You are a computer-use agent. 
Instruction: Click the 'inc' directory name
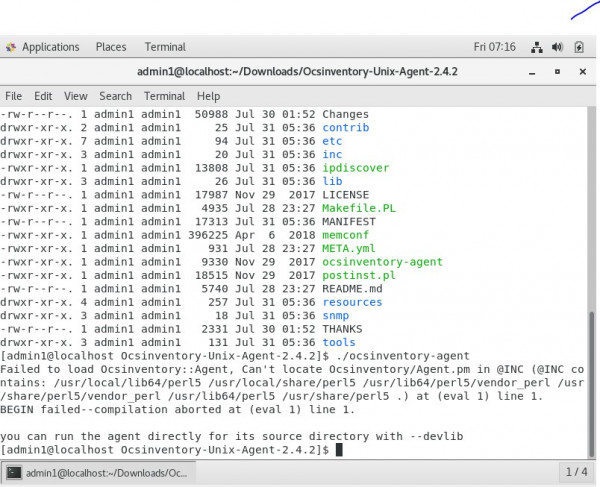click(332, 155)
